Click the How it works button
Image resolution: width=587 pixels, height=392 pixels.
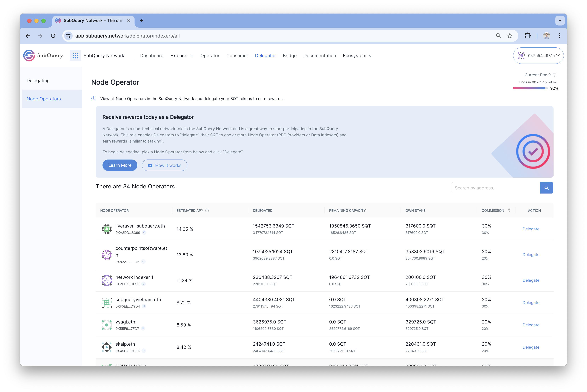pyautogui.click(x=164, y=165)
